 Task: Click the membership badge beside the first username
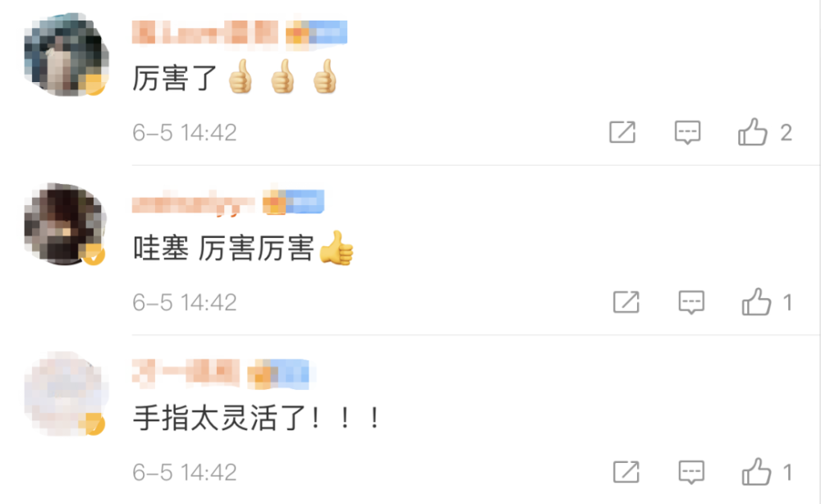[x=316, y=34]
